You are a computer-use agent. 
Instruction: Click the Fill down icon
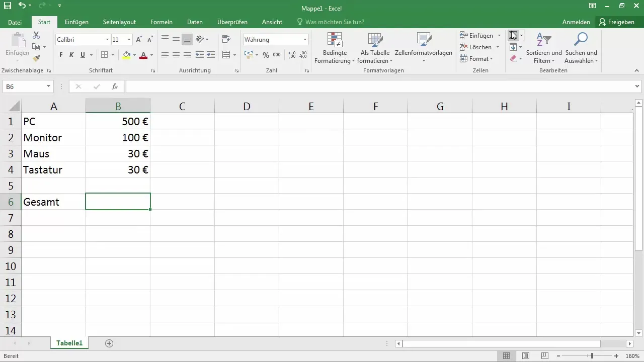click(513, 47)
